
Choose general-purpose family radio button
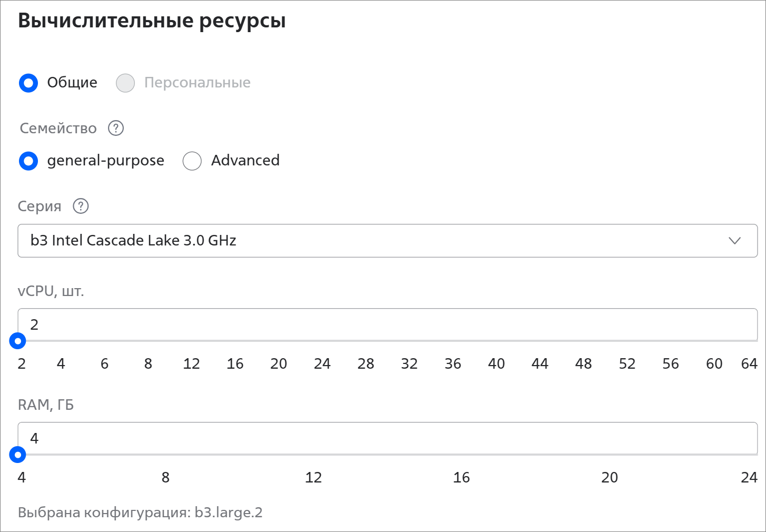(x=28, y=161)
